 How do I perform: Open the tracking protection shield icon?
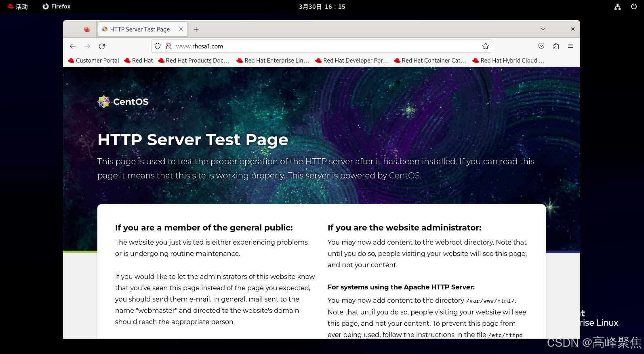[x=158, y=46]
